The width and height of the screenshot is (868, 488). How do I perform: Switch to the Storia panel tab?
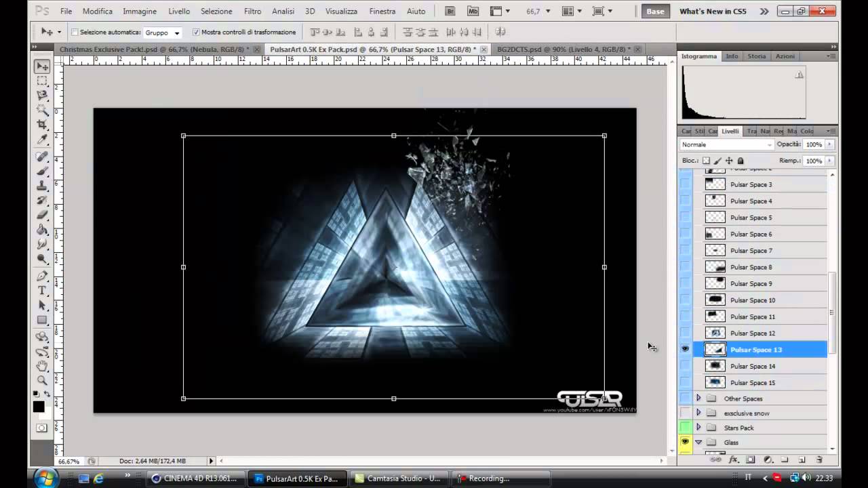coord(757,56)
